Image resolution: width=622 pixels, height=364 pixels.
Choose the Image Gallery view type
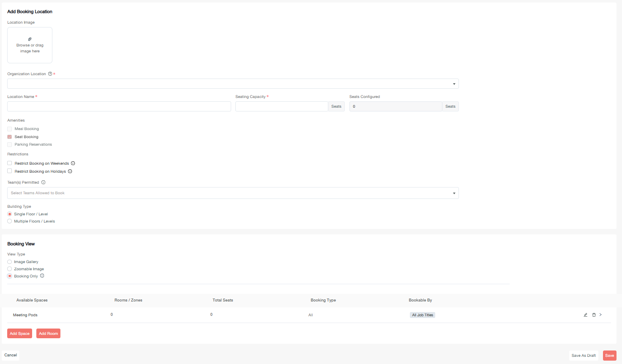[10, 262]
